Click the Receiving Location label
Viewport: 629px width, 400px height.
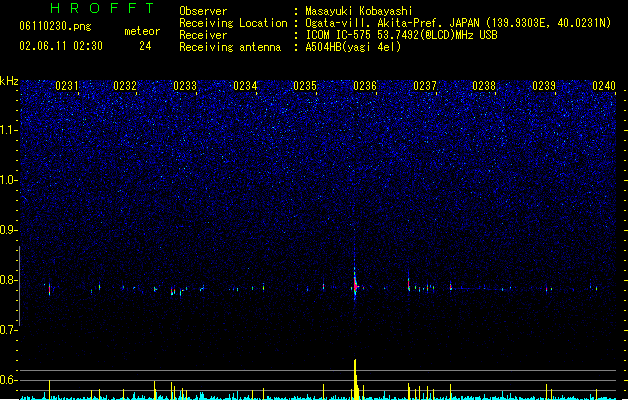point(233,23)
